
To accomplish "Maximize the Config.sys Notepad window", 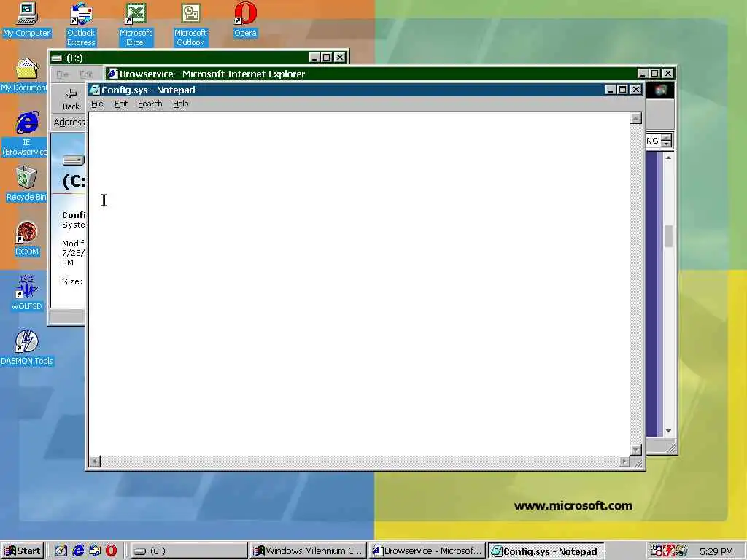I will [623, 90].
